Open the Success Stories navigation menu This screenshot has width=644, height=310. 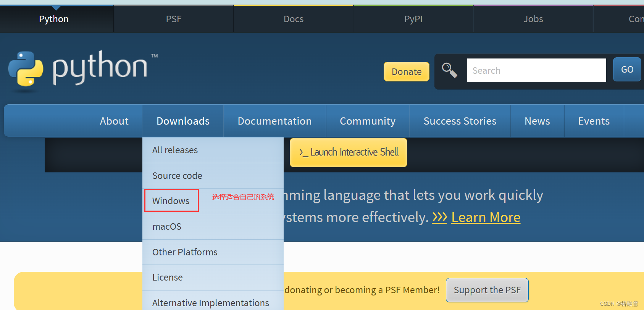click(460, 121)
